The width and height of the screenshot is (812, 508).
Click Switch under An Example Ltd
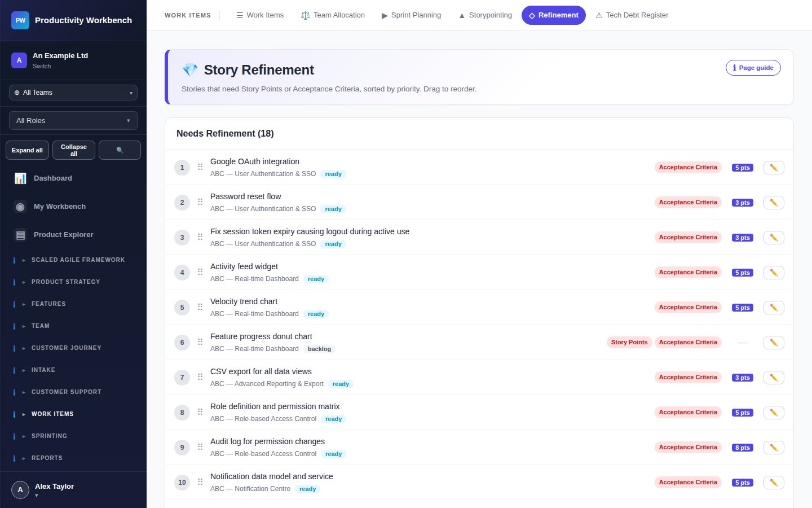[42, 66]
